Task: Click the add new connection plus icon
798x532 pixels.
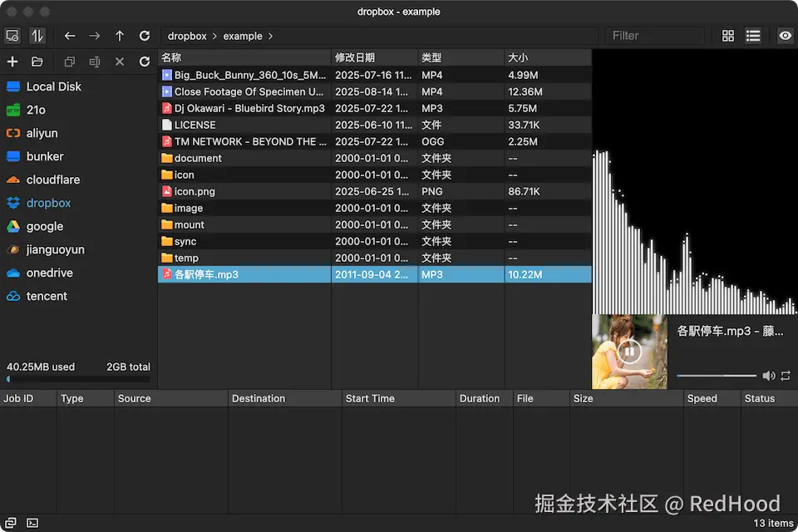Action: [x=12, y=62]
